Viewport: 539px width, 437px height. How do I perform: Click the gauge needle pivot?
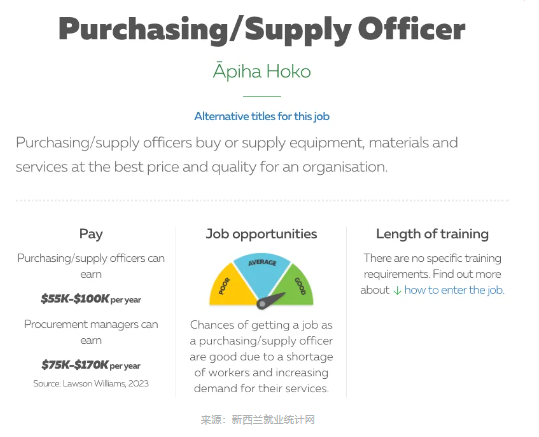(262, 304)
